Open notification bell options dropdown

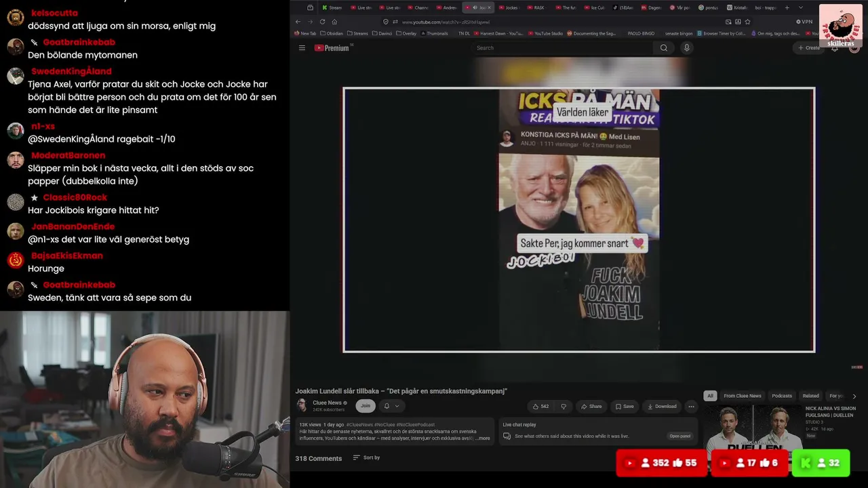[x=392, y=406]
